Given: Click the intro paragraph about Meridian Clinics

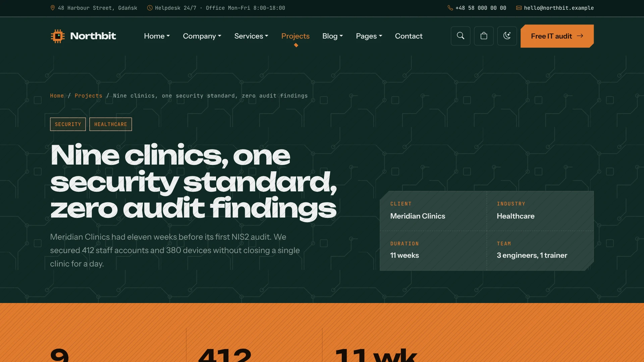Looking at the screenshot, I should point(175,250).
